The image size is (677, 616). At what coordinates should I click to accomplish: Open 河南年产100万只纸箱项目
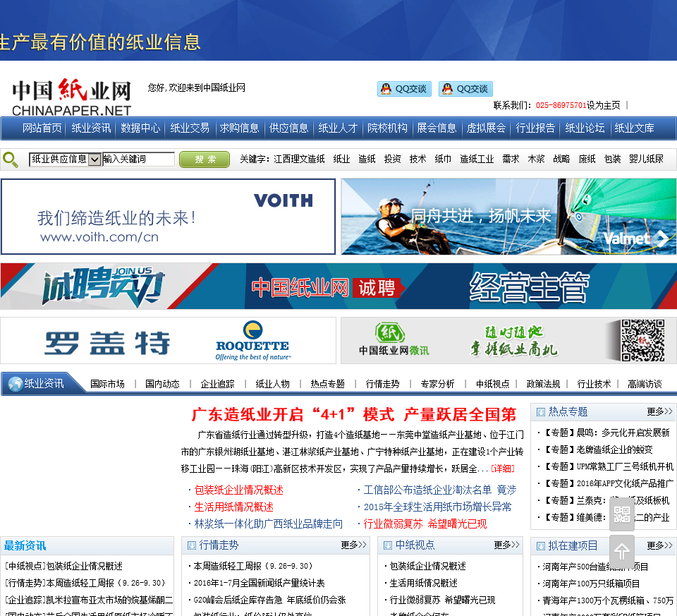tap(591, 584)
